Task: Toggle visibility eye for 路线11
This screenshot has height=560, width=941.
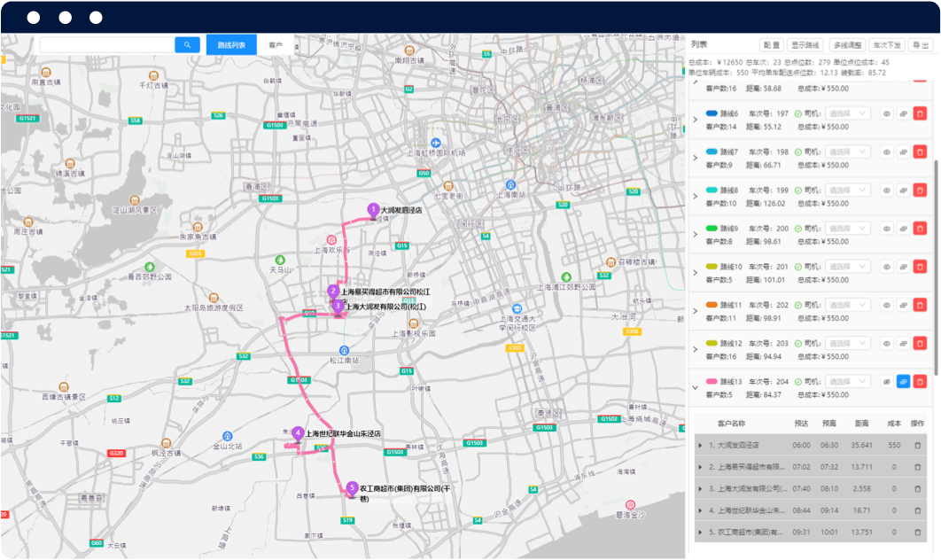Action: (x=886, y=305)
